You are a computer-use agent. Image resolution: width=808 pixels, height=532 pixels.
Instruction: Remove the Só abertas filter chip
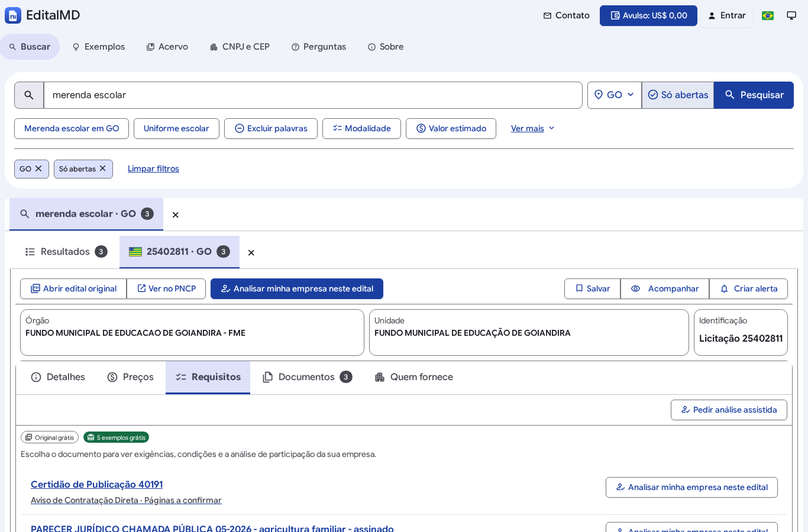pos(102,168)
